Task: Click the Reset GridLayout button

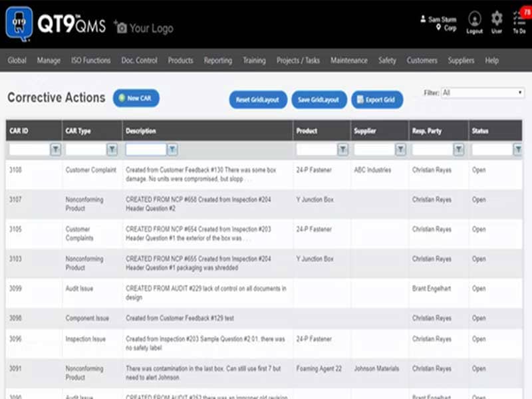Action: pyautogui.click(x=258, y=100)
